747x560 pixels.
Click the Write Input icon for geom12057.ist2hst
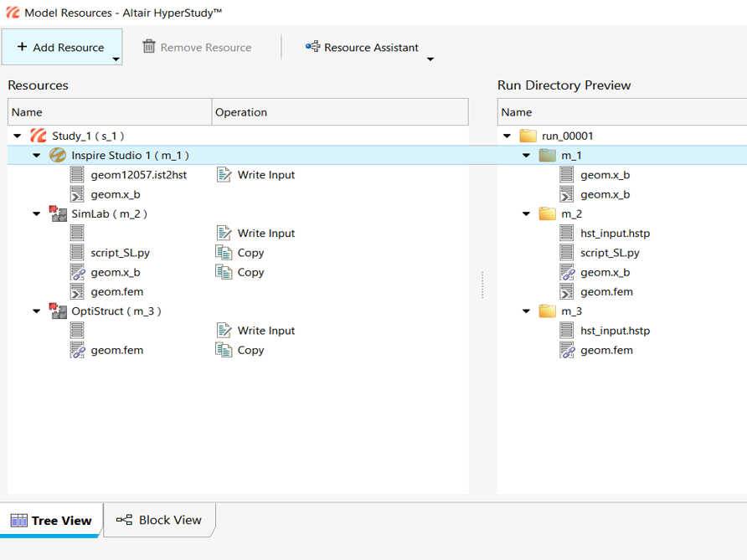coord(224,175)
